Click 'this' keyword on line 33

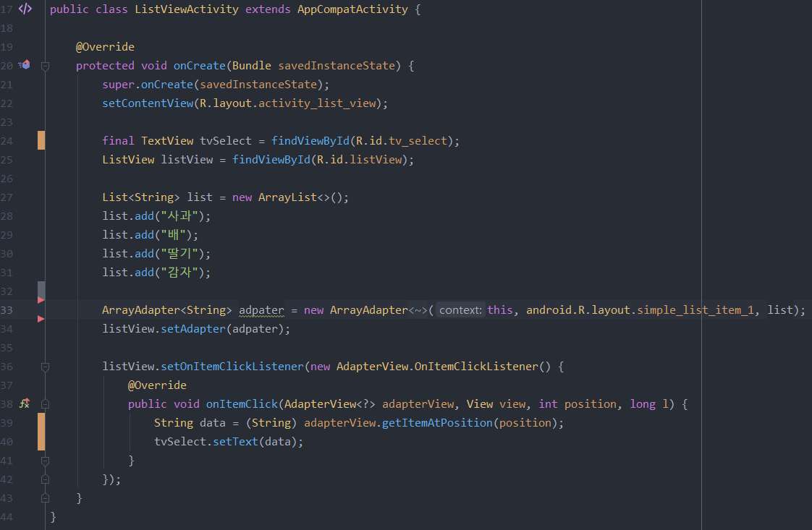point(500,310)
